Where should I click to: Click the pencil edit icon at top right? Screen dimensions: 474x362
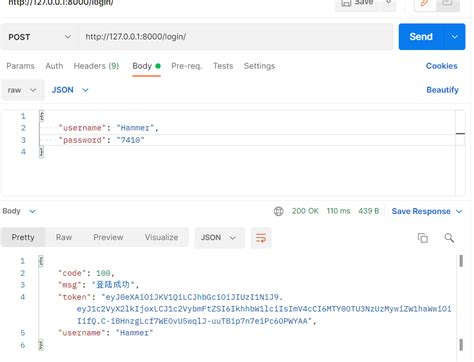425,4
